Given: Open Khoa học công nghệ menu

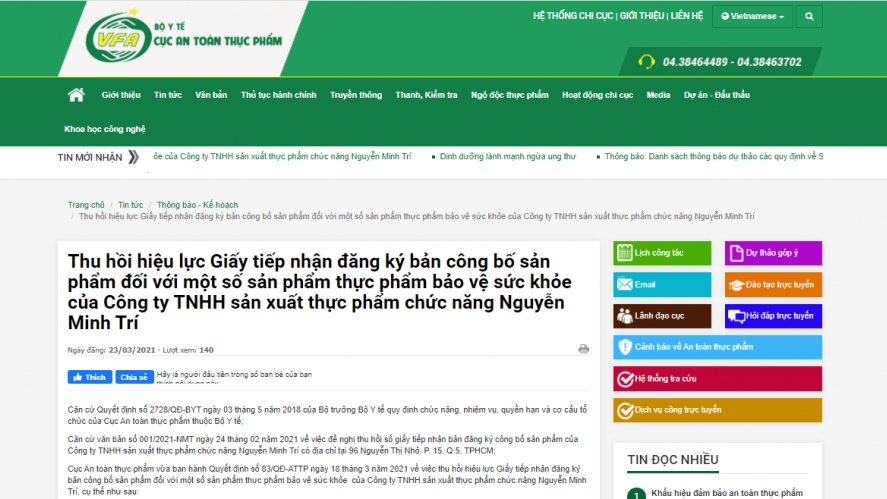Looking at the screenshot, I should [x=105, y=129].
